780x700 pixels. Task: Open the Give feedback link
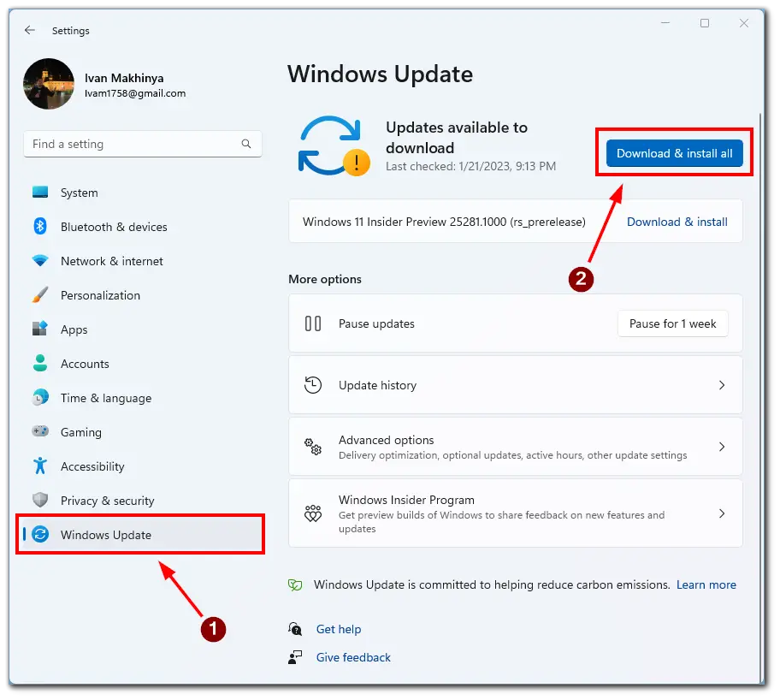pyautogui.click(x=353, y=658)
